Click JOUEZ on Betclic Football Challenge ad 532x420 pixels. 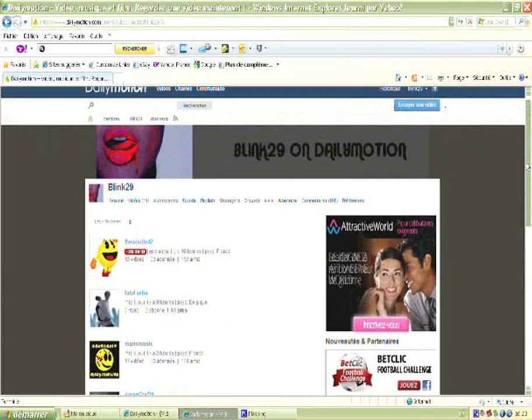coord(408,386)
